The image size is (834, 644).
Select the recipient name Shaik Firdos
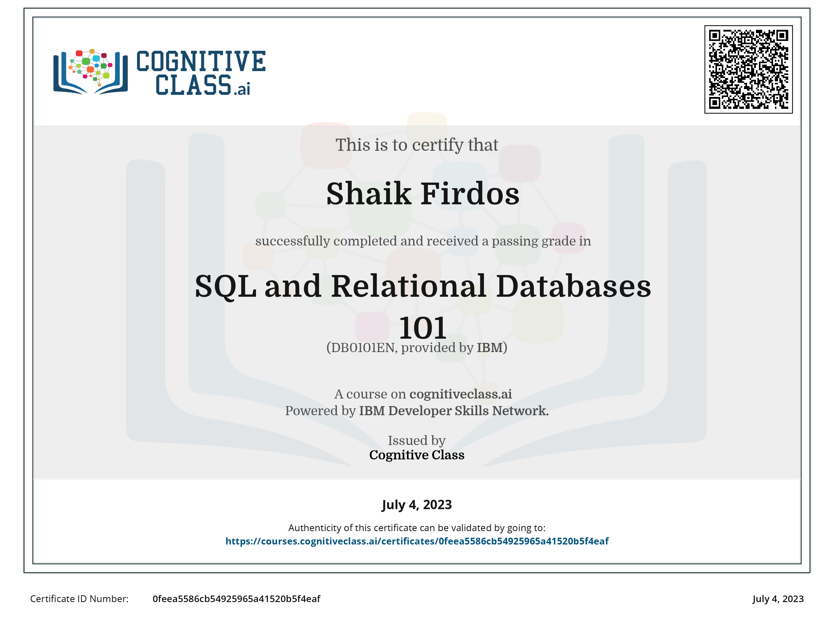click(423, 193)
